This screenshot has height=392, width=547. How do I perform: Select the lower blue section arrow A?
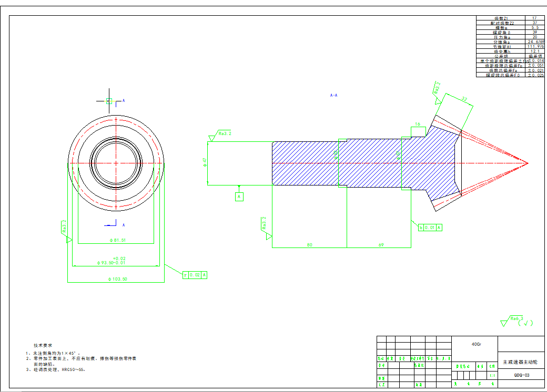(112, 225)
